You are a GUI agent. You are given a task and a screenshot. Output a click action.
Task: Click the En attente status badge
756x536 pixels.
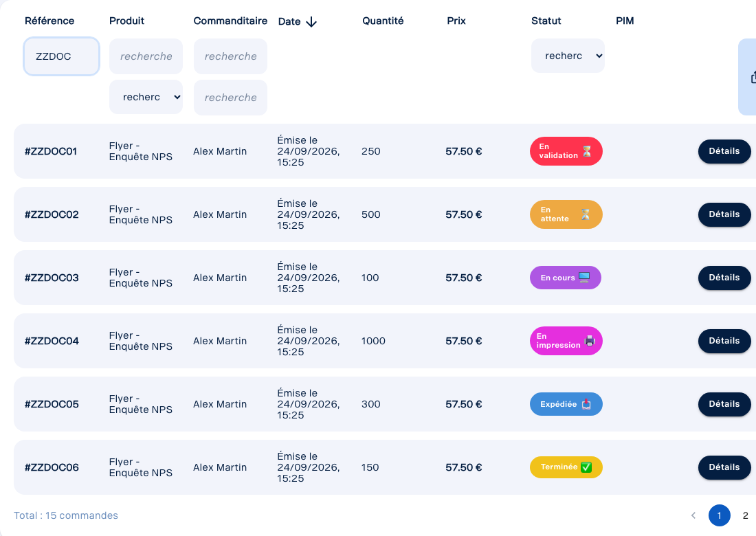point(566,214)
